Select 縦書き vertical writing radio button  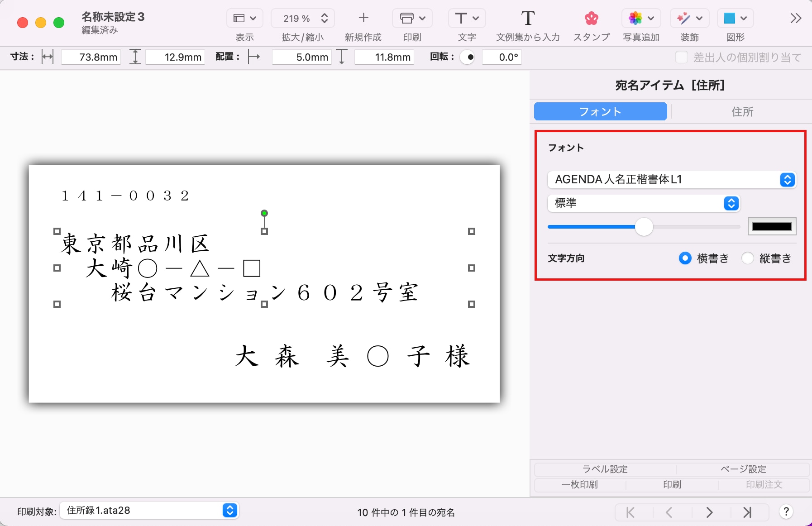point(747,258)
